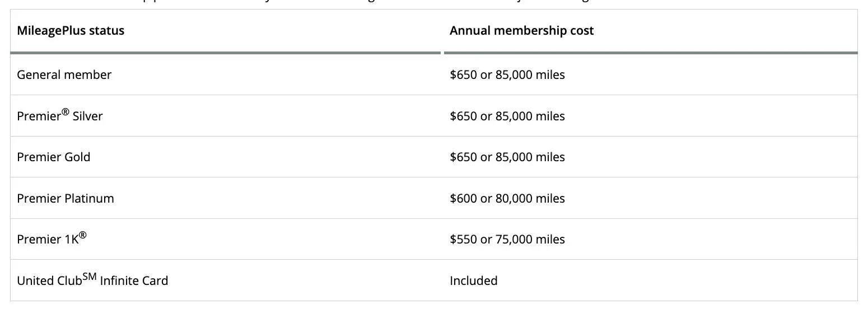The image size is (868, 309).
Task: Click the $600 or 80,000 miles cost
Action: (507, 198)
